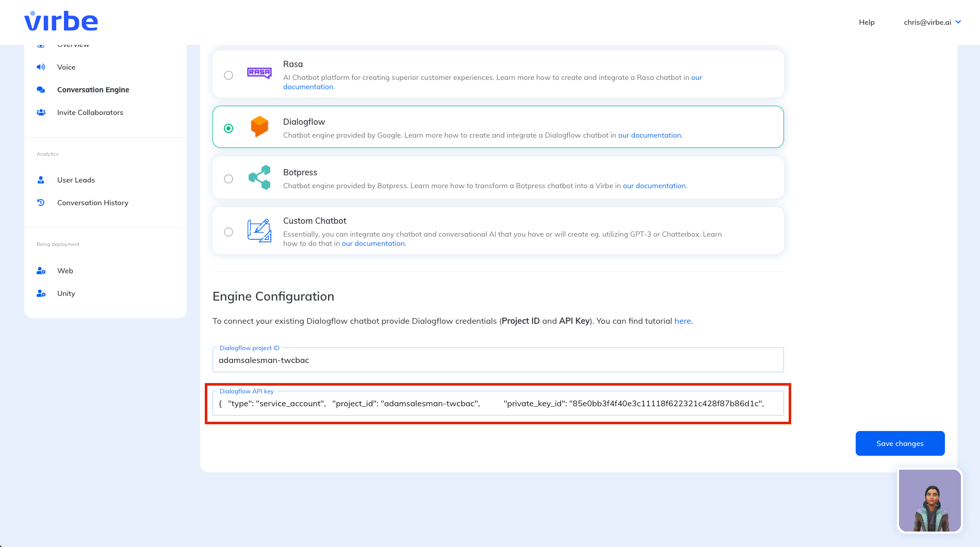Click the Unity deployment icon in sidebar
Screen dimensions: 980x547
pyautogui.click(x=41, y=293)
